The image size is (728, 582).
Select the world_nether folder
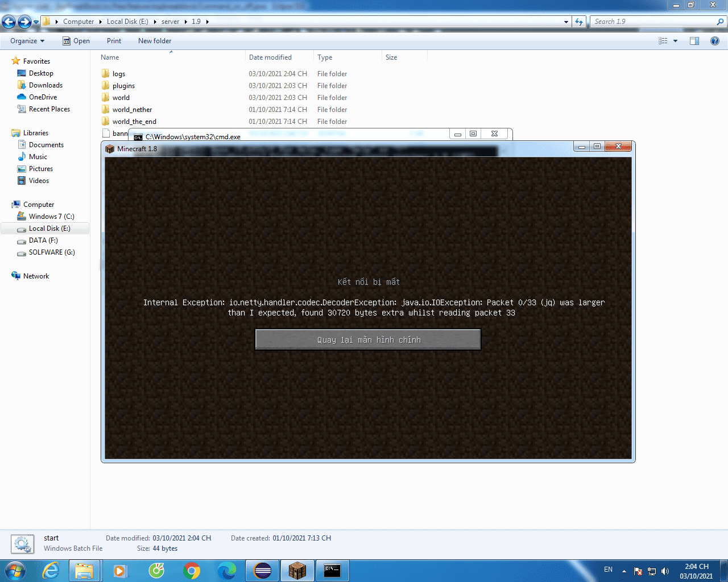click(x=132, y=110)
